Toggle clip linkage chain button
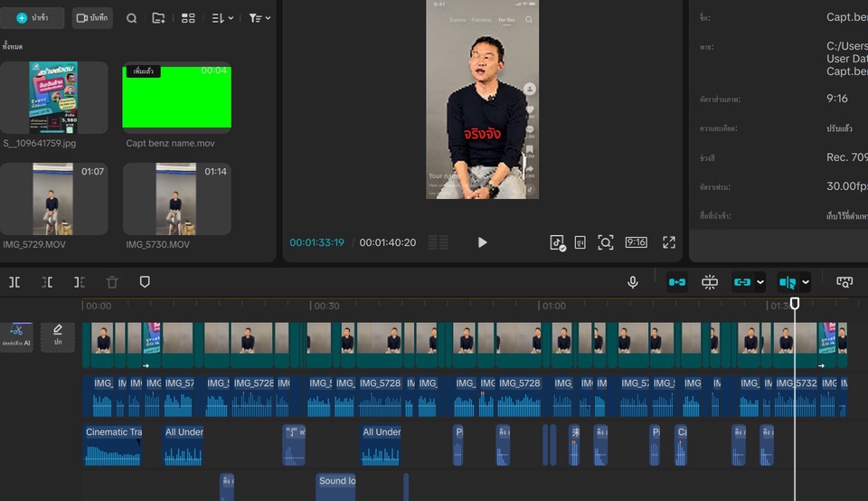This screenshot has height=501, width=868. [x=741, y=282]
